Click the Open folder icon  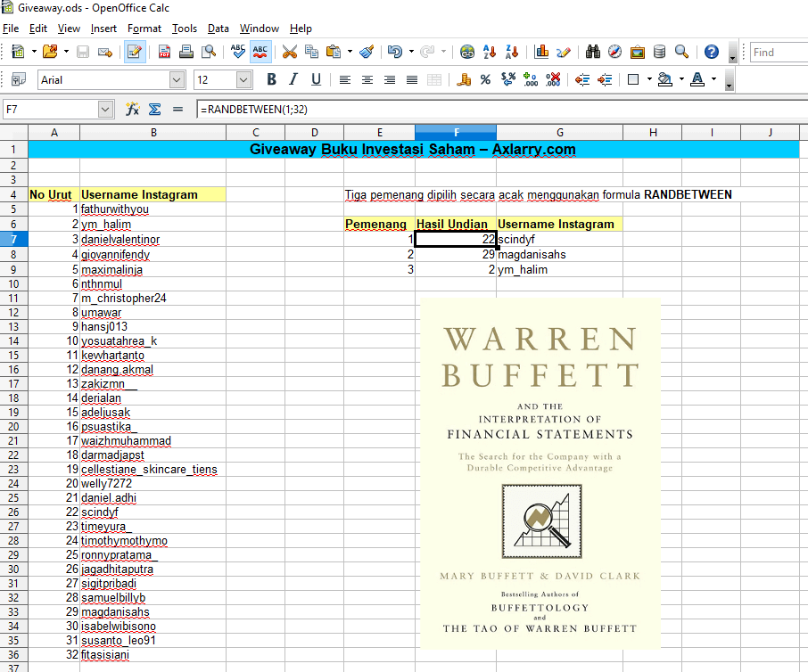[50, 52]
